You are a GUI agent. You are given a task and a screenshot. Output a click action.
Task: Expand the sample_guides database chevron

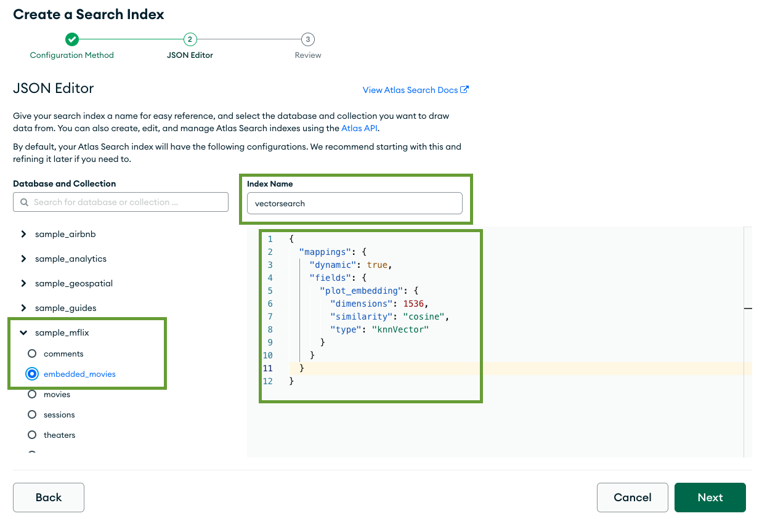coord(23,308)
